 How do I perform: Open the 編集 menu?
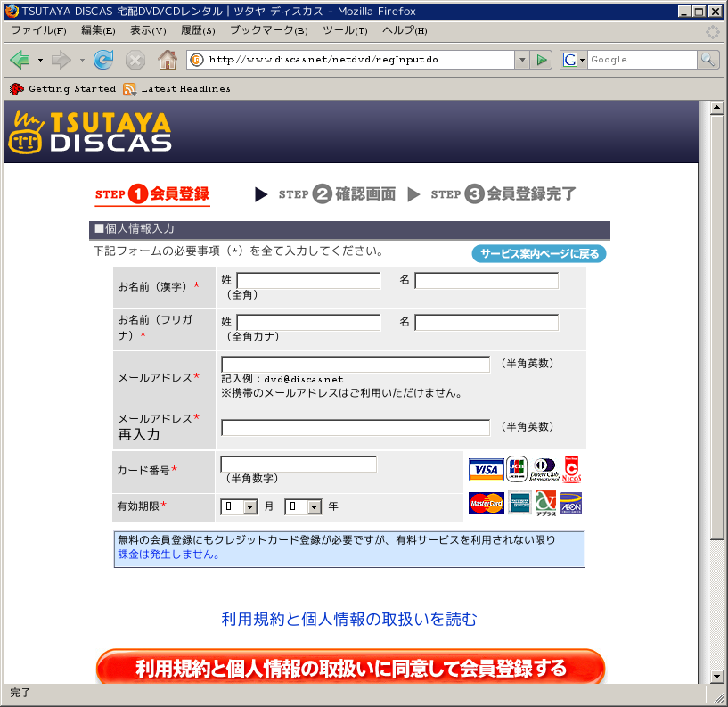98,30
